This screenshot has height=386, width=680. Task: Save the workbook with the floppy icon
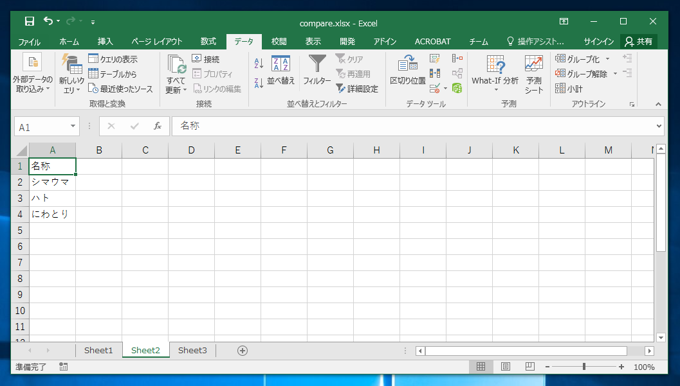(x=29, y=21)
